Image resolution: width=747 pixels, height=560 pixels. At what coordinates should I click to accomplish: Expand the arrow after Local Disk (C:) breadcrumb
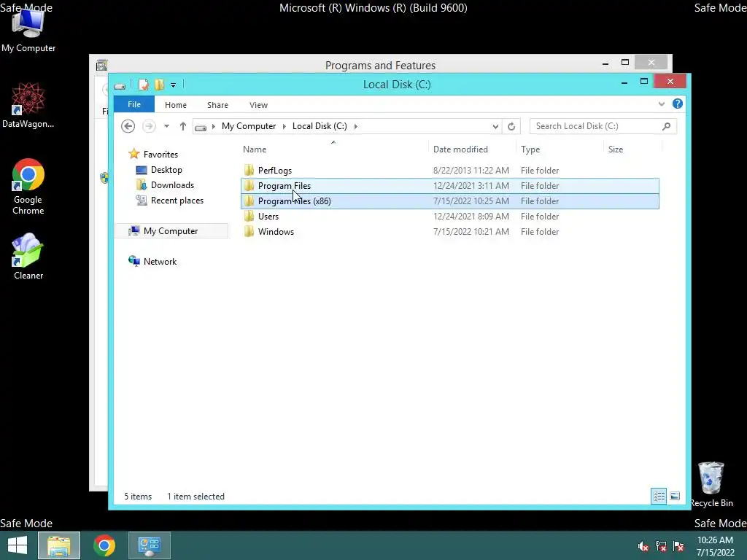[x=356, y=126]
